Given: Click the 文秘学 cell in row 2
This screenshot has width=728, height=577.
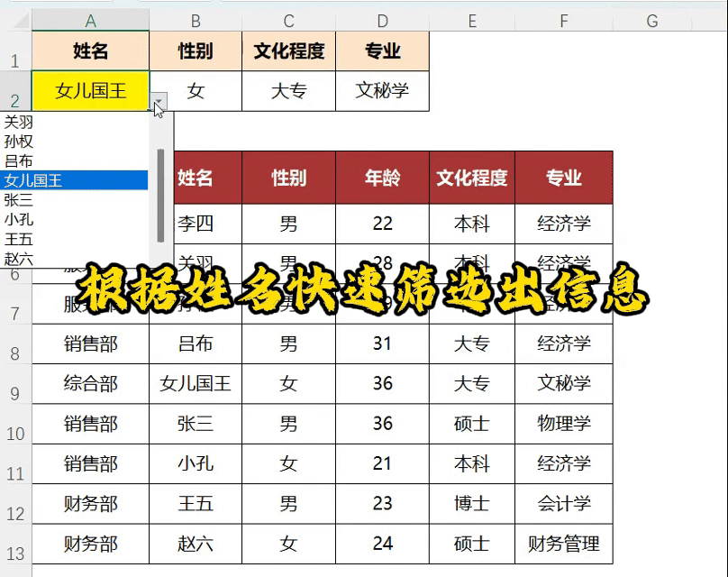Looking at the screenshot, I should [x=383, y=90].
